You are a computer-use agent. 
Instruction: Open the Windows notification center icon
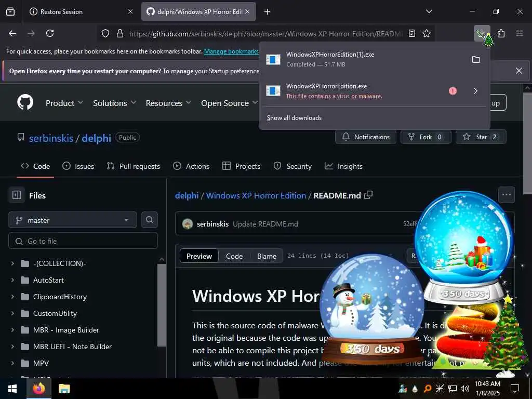pos(515,389)
